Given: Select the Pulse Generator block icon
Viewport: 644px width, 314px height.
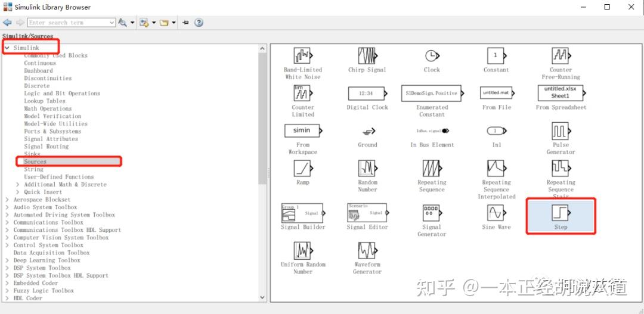Looking at the screenshot, I should [561, 131].
